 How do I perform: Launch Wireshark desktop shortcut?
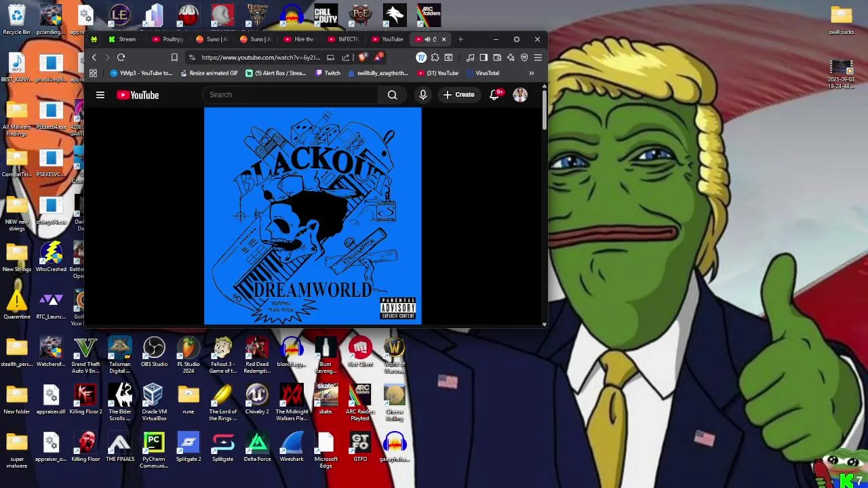click(x=292, y=447)
